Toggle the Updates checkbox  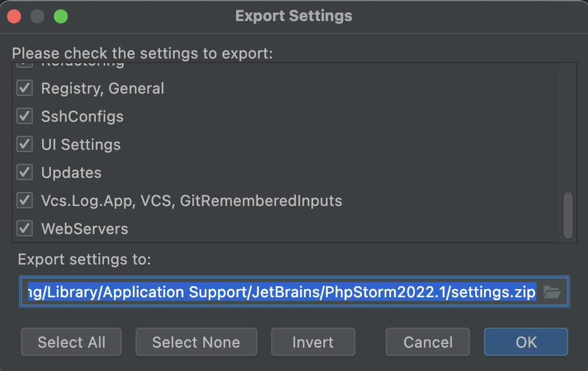pos(25,173)
